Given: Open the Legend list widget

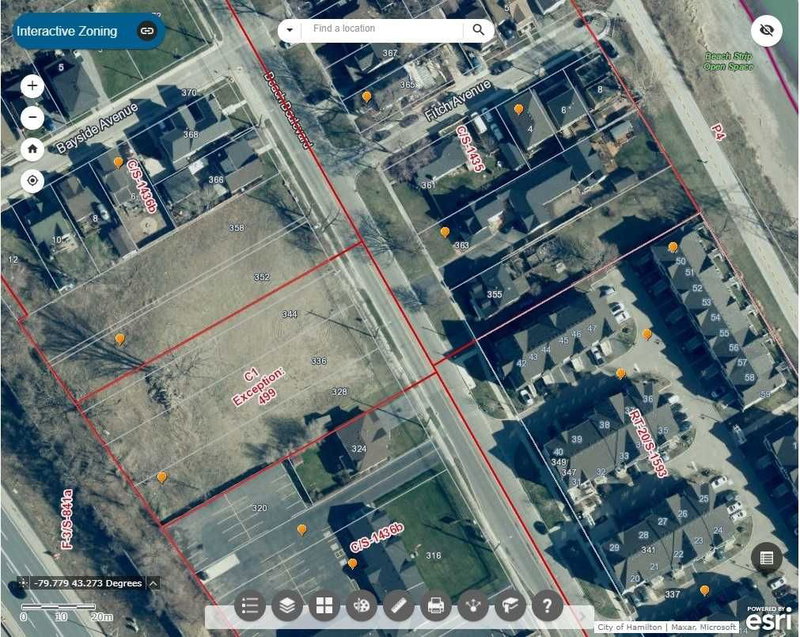Looking at the screenshot, I should point(250,605).
